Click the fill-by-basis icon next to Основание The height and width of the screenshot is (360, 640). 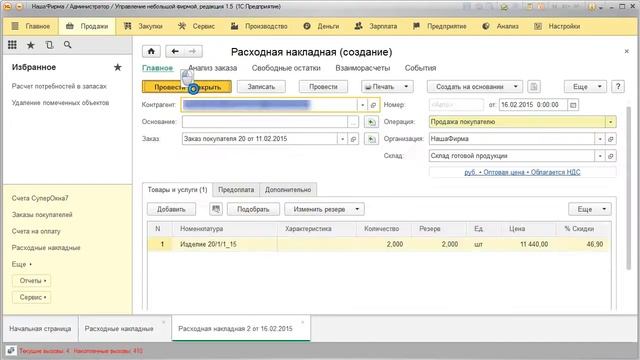pos(371,122)
